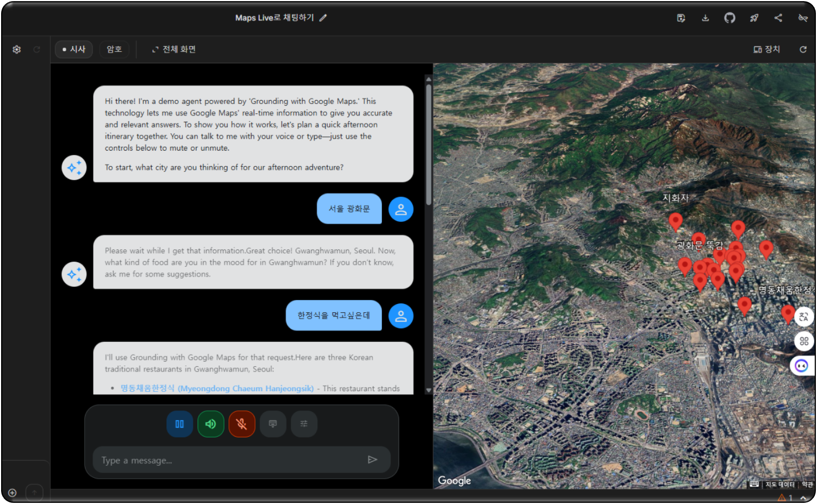Open the GitHub icon in the header
This screenshot has width=817, height=504.
pos(730,18)
